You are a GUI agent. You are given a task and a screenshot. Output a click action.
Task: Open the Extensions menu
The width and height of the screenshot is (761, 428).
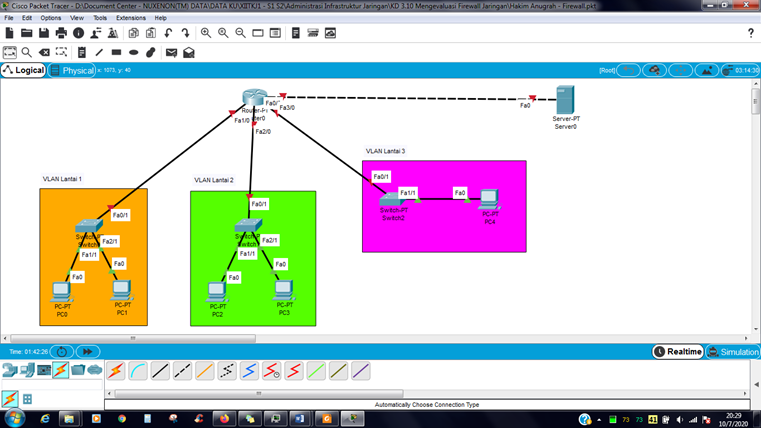click(x=131, y=18)
